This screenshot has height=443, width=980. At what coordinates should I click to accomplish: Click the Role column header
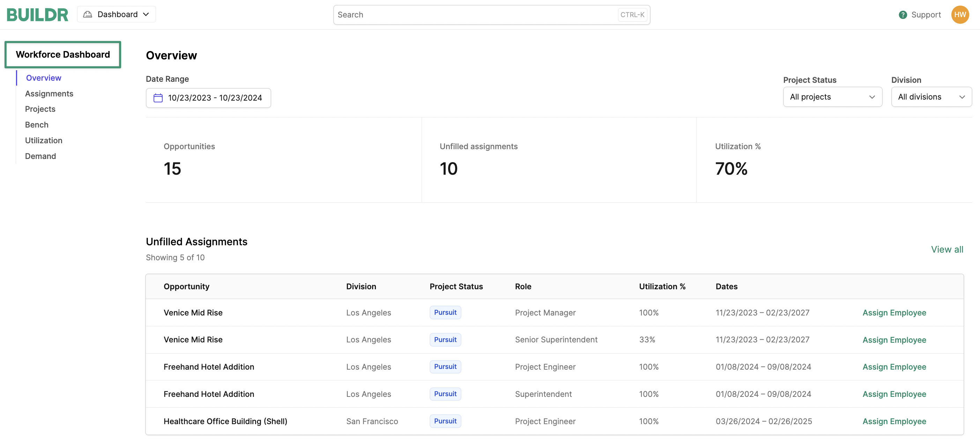(523, 286)
